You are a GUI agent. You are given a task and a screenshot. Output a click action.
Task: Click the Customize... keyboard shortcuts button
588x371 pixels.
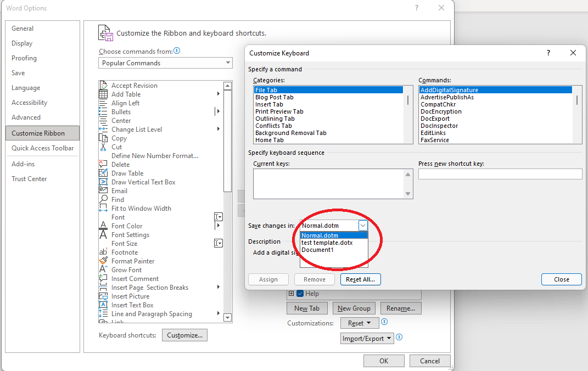(184, 335)
